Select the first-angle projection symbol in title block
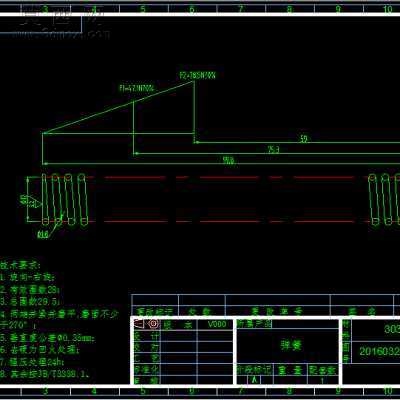400x400 pixels. (x=147, y=324)
